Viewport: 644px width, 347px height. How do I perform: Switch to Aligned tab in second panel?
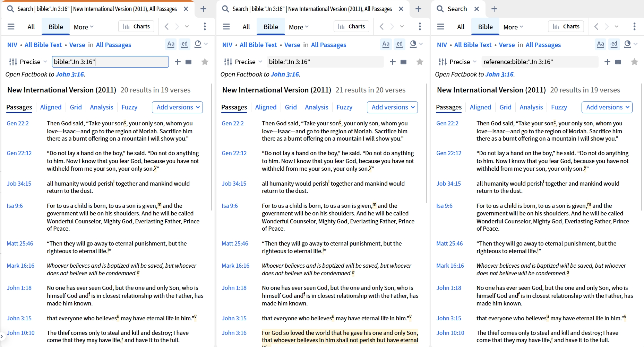tap(266, 107)
